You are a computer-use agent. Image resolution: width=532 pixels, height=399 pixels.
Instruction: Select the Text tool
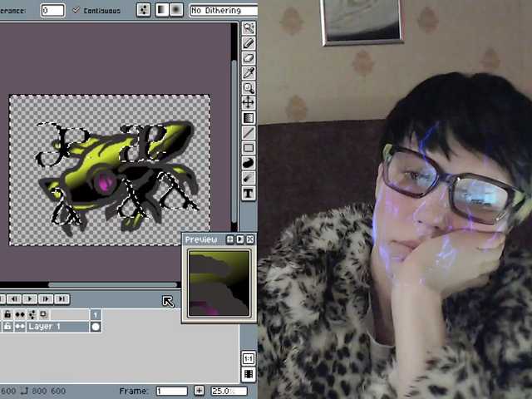pyautogui.click(x=248, y=193)
